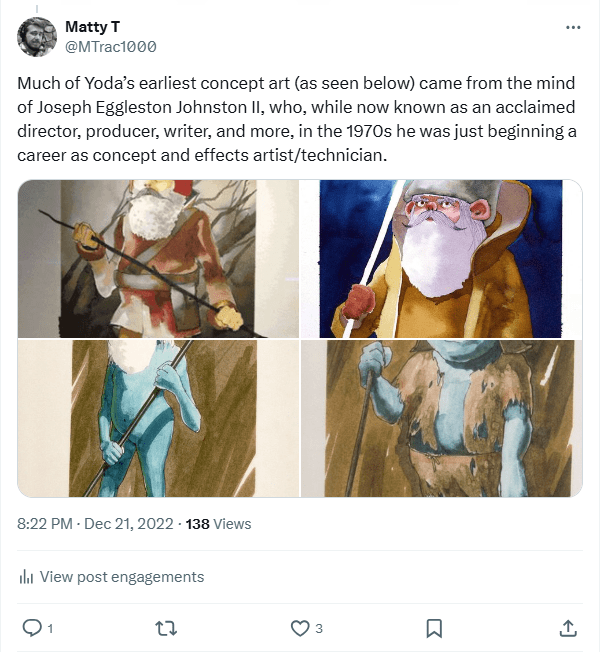Click the like count number "3"
603x652 pixels.
tap(319, 629)
